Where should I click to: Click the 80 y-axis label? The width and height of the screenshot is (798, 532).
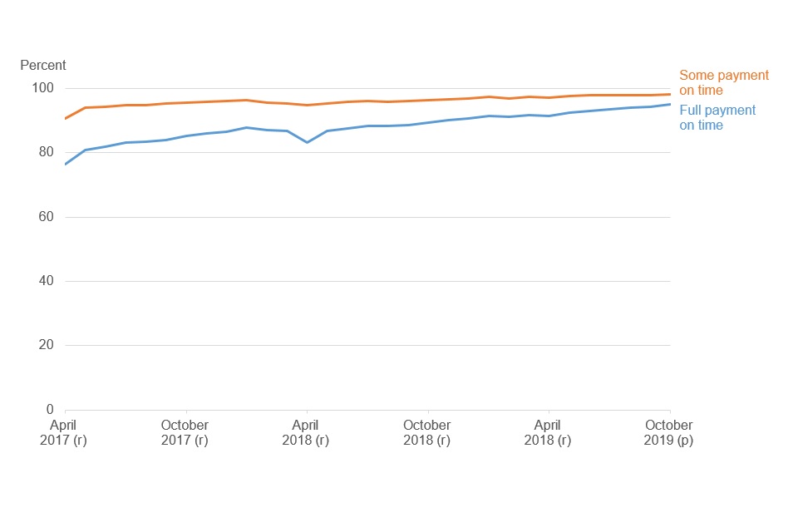click(46, 152)
